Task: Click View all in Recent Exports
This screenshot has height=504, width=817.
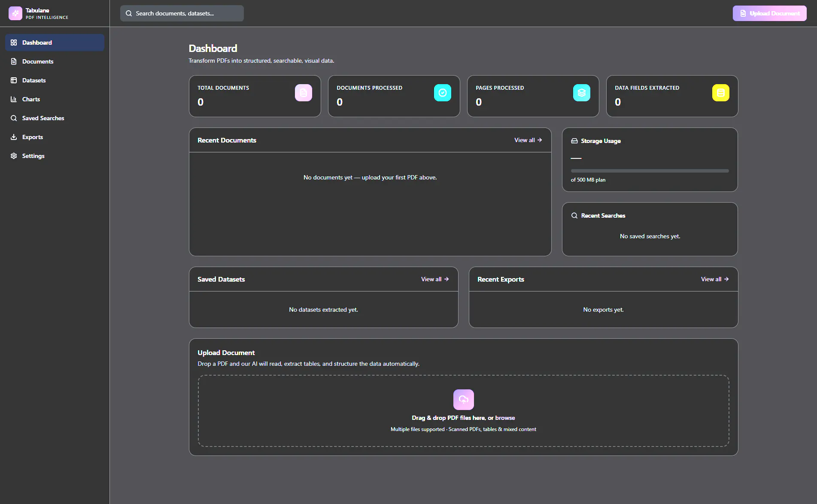Action: (715, 279)
